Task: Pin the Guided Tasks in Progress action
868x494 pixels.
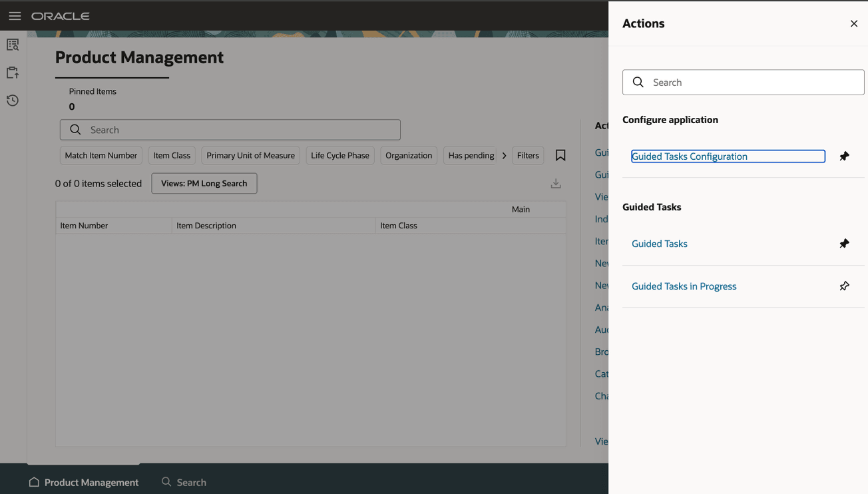Action: (x=844, y=286)
